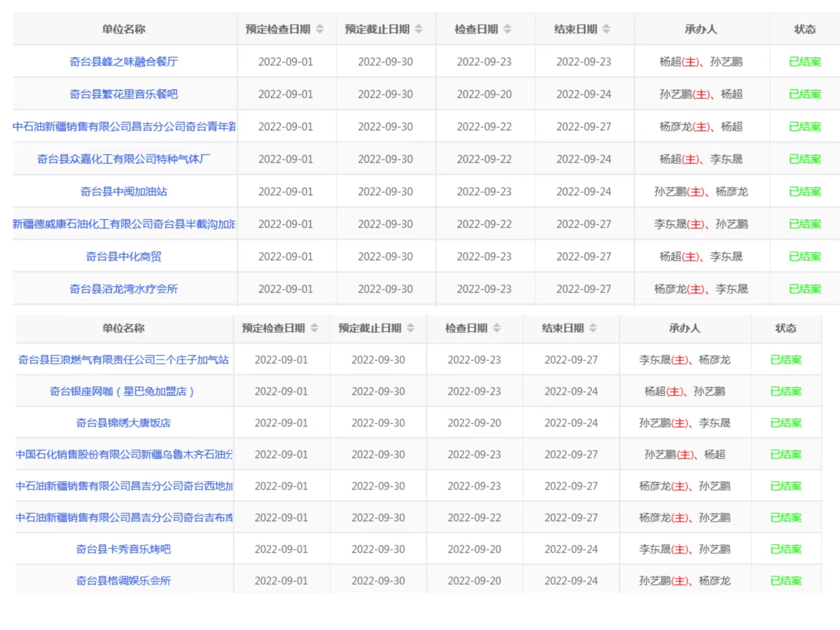Click 孙艺鹏(主)、杨超 for 奇台县繁花里音乐餐吧
The width and height of the screenshot is (840, 630).
click(701, 94)
